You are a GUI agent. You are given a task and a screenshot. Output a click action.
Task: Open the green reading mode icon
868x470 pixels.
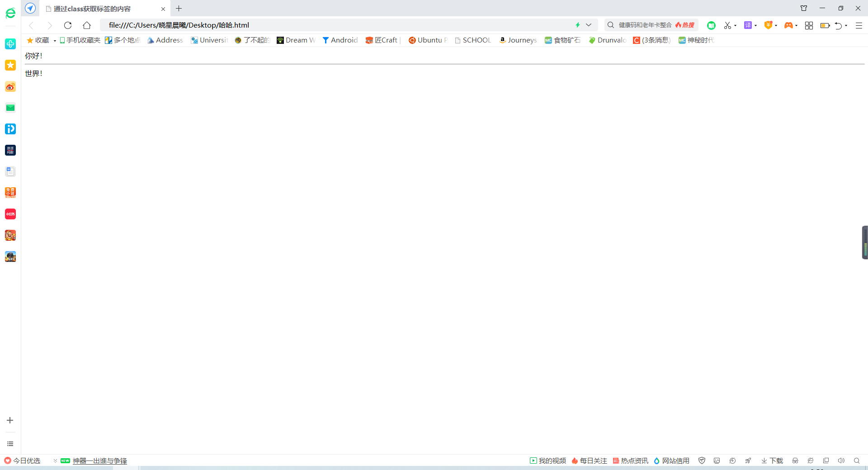point(711,25)
